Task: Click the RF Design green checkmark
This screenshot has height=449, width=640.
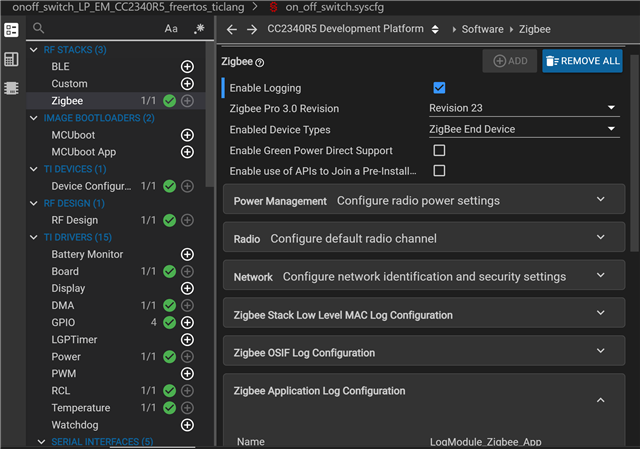Action: coord(169,220)
